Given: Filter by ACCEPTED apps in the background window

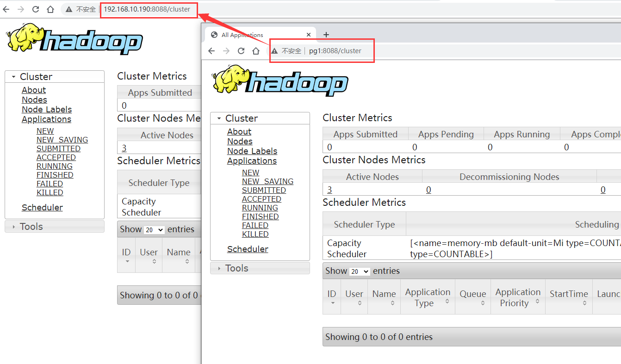Looking at the screenshot, I should (56, 157).
